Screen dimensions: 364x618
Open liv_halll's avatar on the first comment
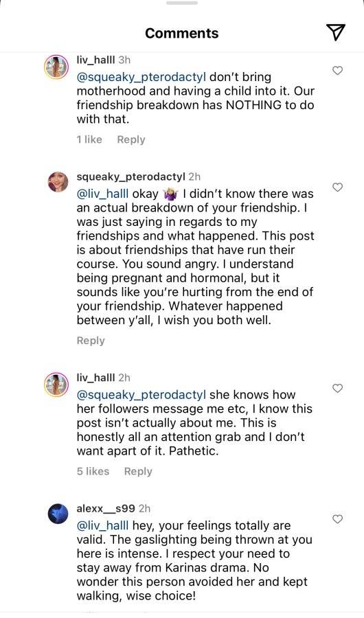[56, 67]
